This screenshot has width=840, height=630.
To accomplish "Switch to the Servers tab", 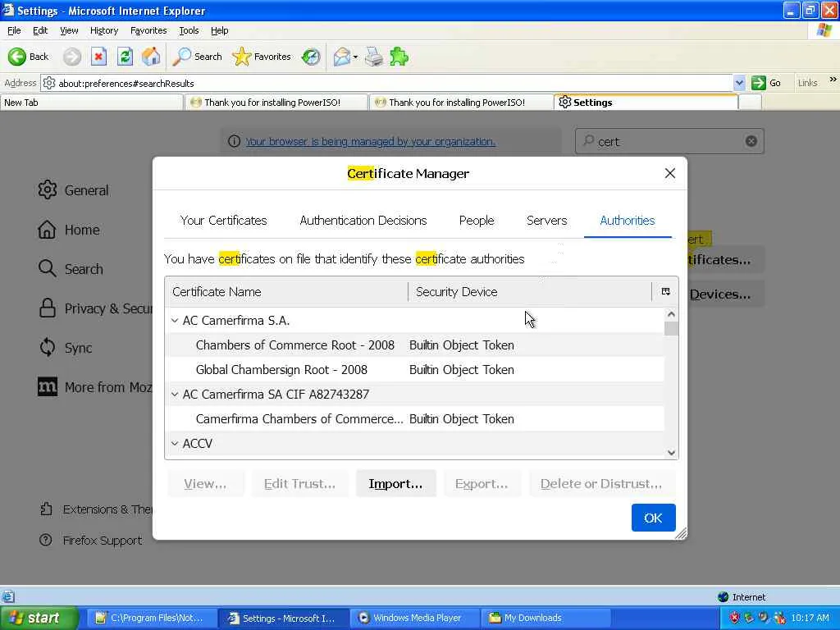I will click(x=546, y=220).
